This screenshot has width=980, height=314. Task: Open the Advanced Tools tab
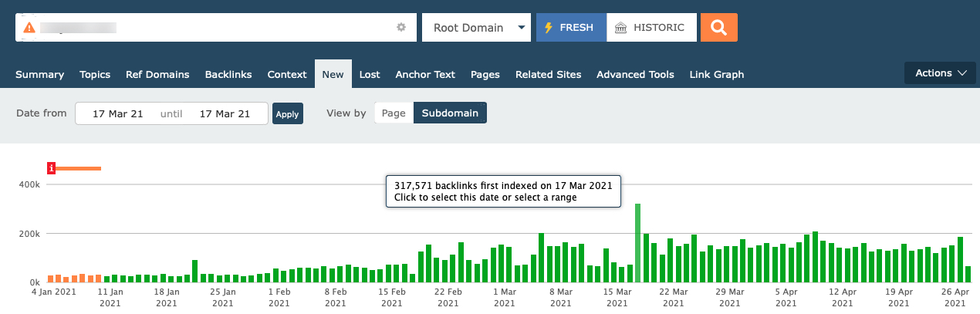pyautogui.click(x=635, y=75)
